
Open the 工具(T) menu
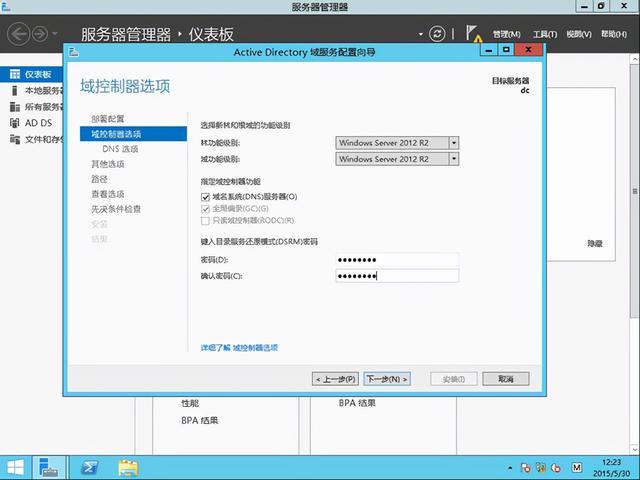pyautogui.click(x=545, y=34)
